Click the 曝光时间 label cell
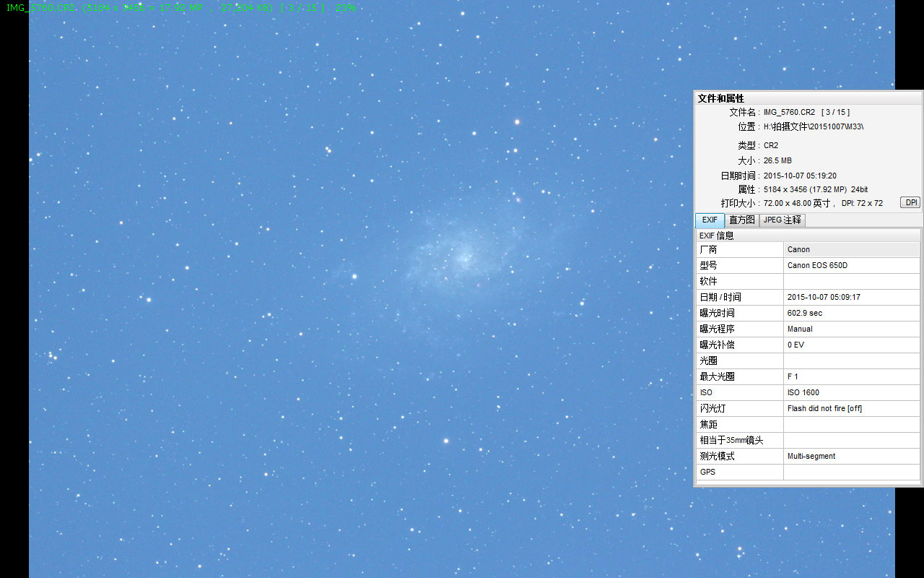Screen dimensions: 924x578 click(740, 313)
